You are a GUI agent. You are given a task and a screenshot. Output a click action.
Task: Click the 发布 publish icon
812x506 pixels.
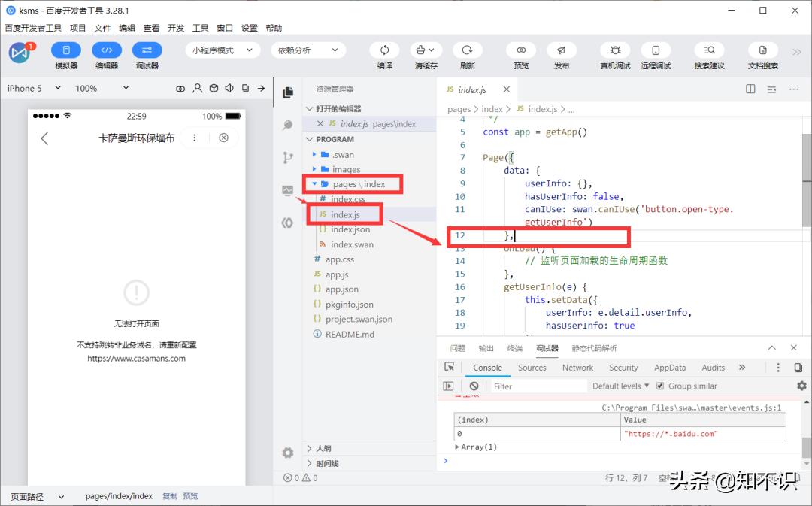click(561, 50)
